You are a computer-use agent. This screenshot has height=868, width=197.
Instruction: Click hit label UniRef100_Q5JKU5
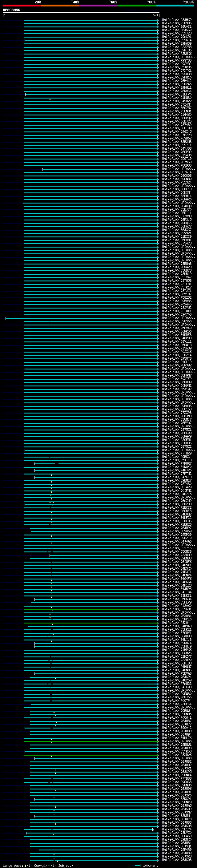pos(176,67)
